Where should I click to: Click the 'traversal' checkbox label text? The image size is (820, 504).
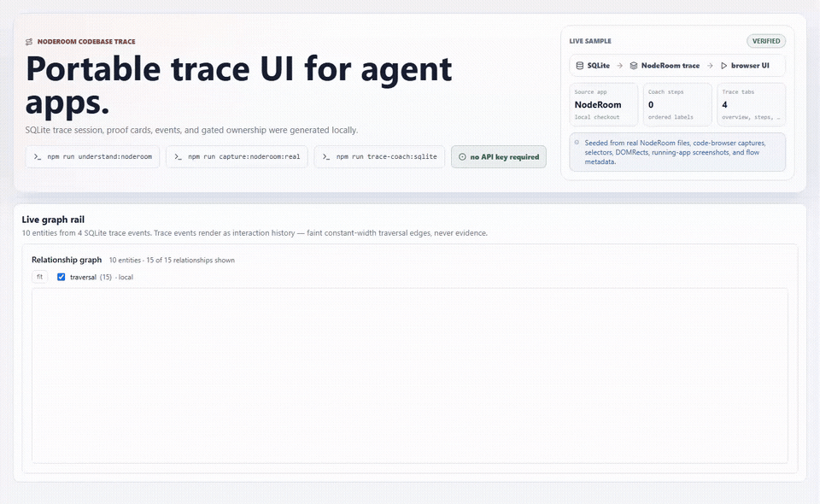(x=83, y=277)
